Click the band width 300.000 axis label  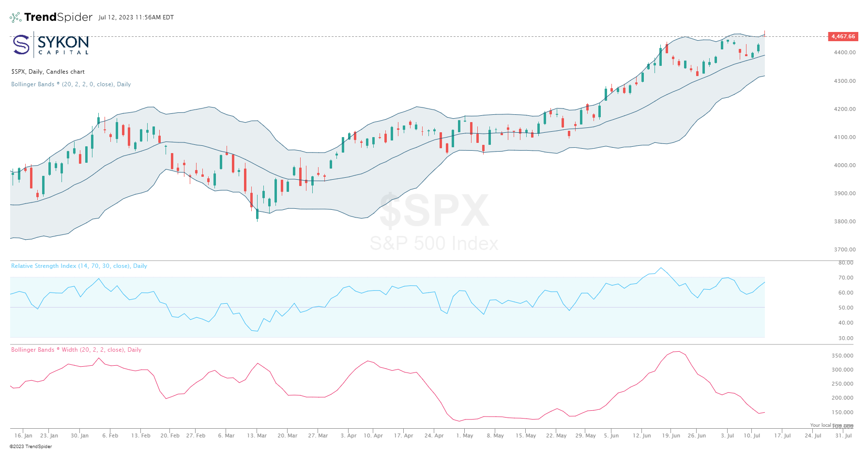(842, 370)
